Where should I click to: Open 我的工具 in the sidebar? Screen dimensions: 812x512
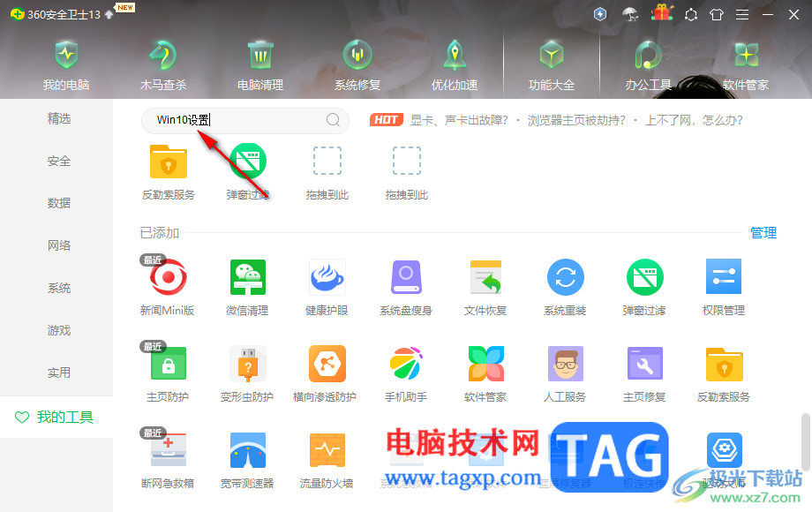click(56, 418)
